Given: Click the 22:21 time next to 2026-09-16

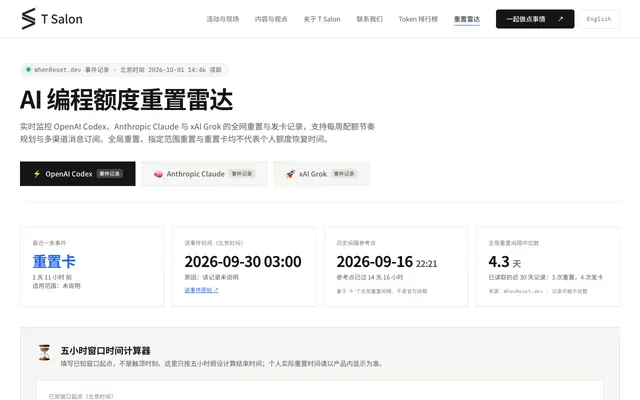Looking at the screenshot, I should [x=427, y=264].
